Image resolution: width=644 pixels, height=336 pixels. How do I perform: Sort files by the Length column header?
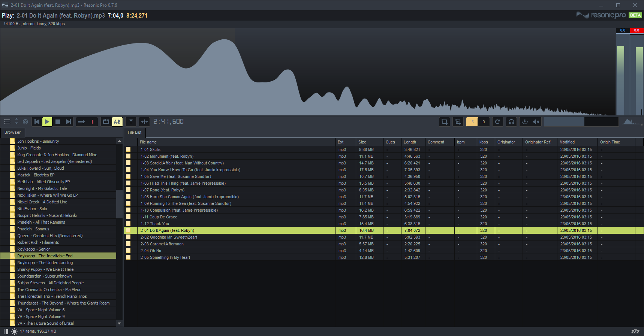coord(410,142)
